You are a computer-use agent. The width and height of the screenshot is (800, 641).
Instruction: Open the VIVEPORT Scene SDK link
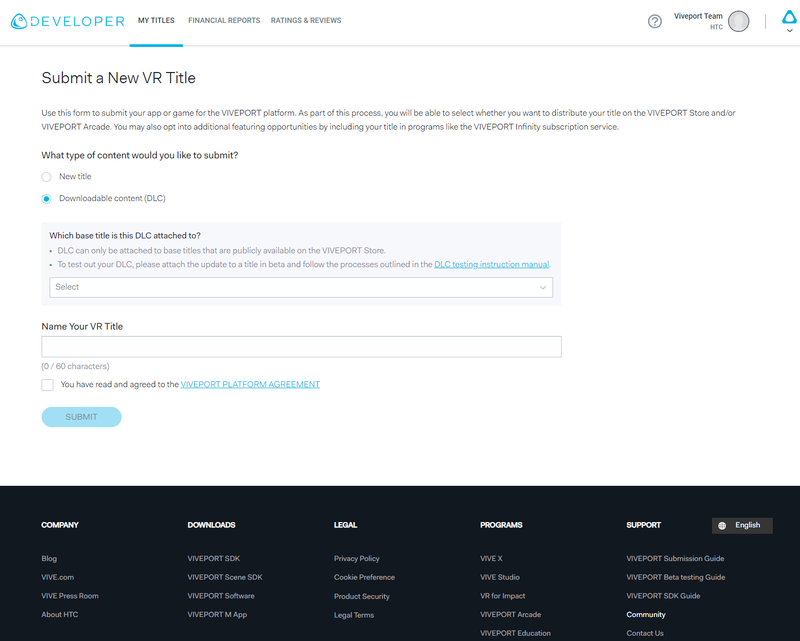(225, 577)
